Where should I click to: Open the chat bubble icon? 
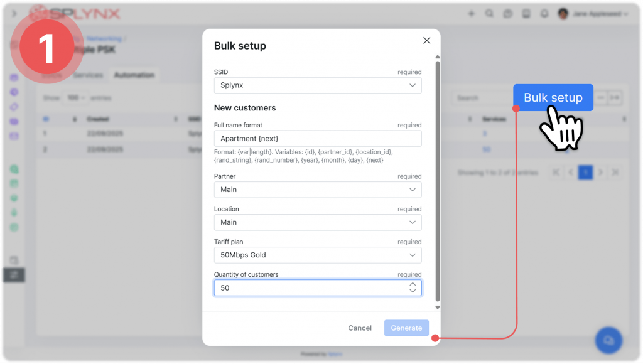[608, 340]
